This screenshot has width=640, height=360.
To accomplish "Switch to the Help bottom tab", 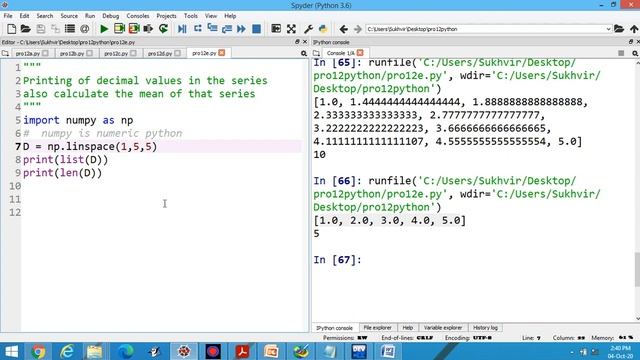I will pos(407,328).
